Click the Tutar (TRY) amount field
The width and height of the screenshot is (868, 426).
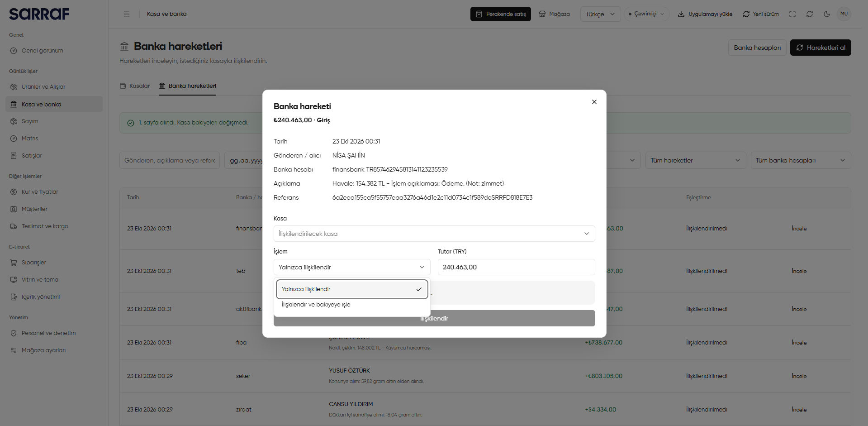pos(517,267)
